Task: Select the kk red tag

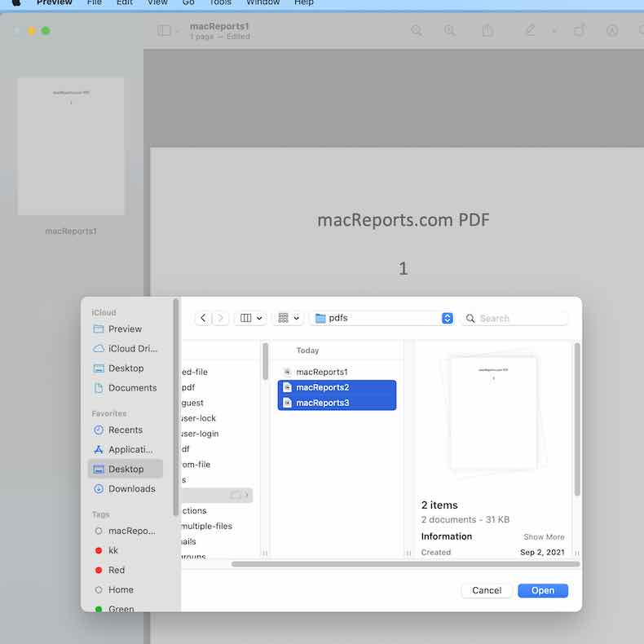Action: [125, 551]
